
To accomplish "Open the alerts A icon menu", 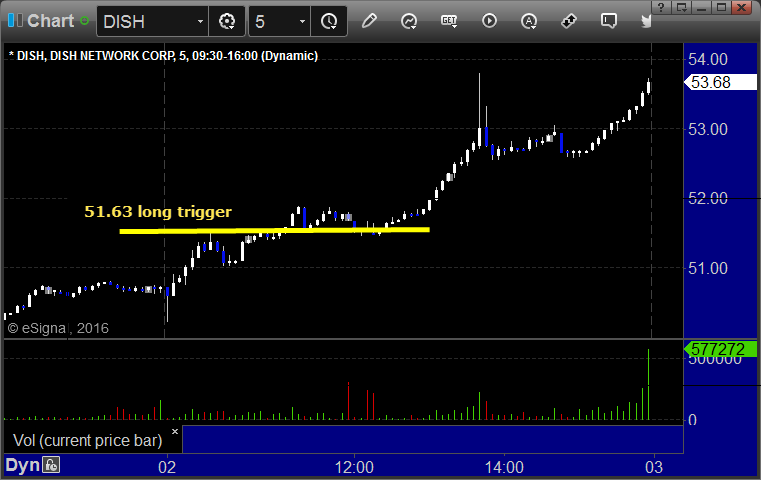I will (x=529, y=21).
